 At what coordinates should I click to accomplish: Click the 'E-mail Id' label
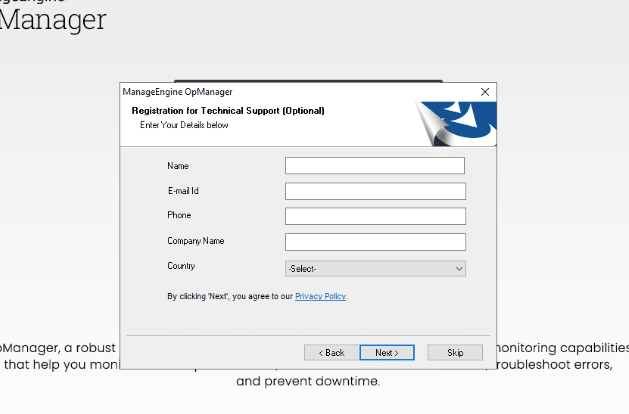point(183,191)
